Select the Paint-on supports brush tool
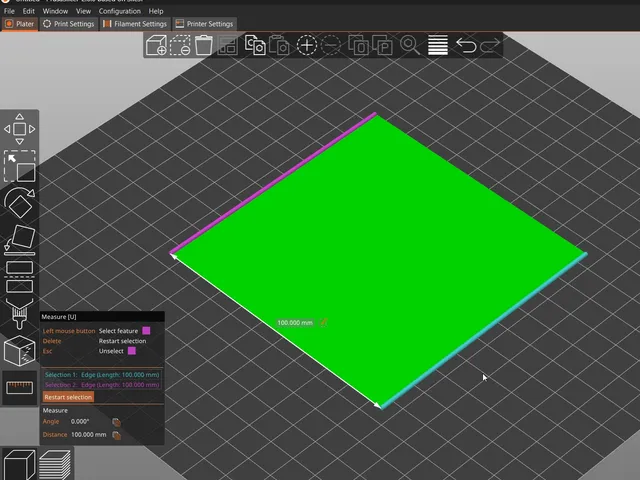Viewport: 640px width, 480px height. tap(20, 313)
